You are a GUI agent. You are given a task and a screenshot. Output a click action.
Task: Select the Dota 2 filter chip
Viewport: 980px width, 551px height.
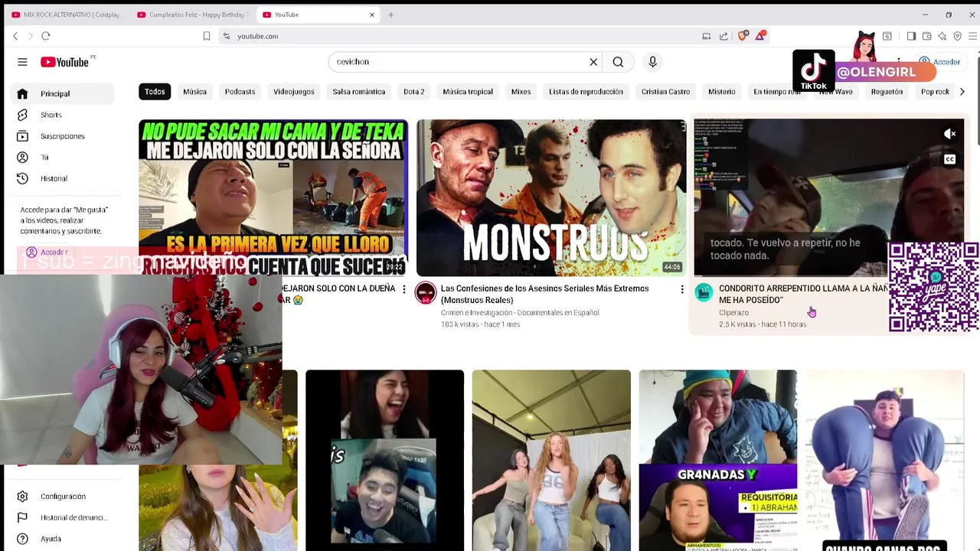coord(413,92)
